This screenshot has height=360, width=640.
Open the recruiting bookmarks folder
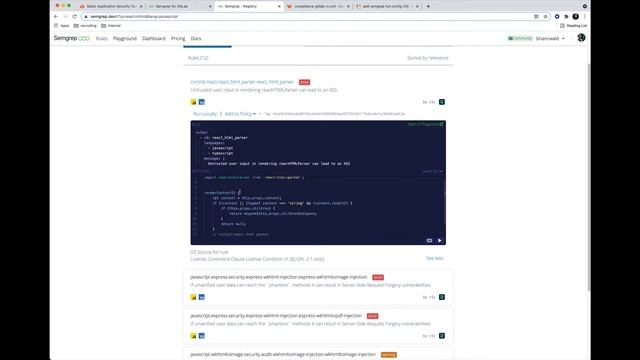tap(85, 26)
